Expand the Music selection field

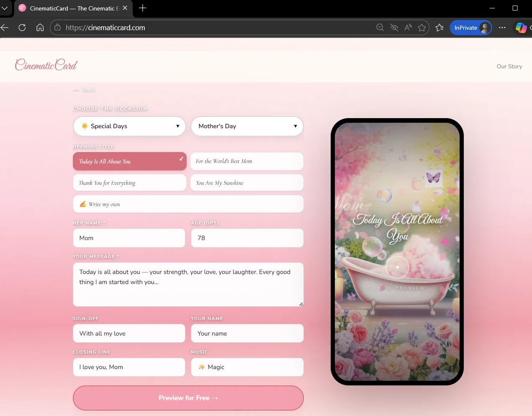pyautogui.click(x=247, y=367)
